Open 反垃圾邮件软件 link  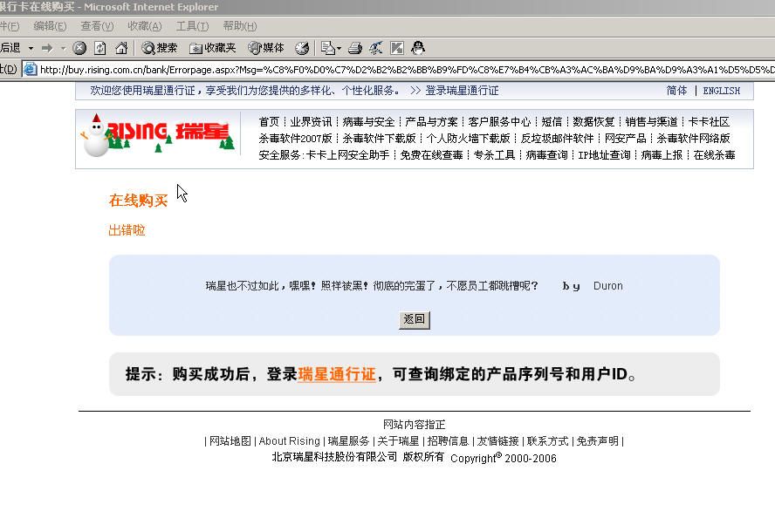tap(557, 139)
